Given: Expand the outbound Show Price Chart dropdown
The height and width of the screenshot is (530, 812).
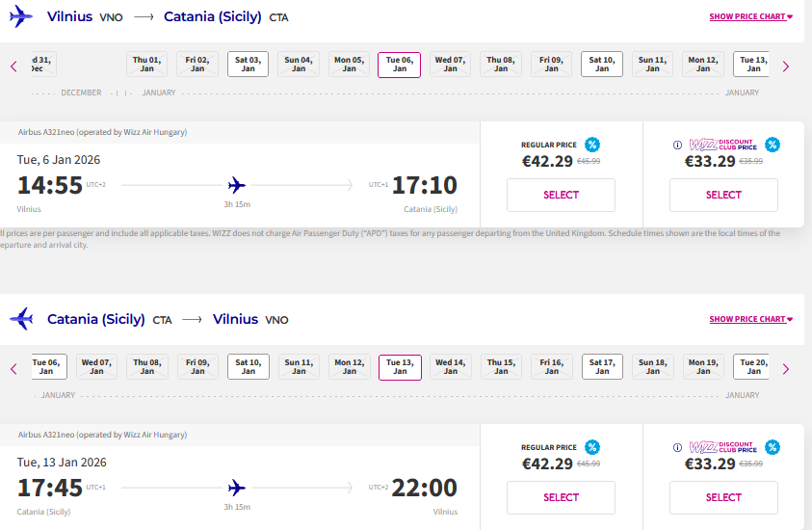Looking at the screenshot, I should coord(750,17).
